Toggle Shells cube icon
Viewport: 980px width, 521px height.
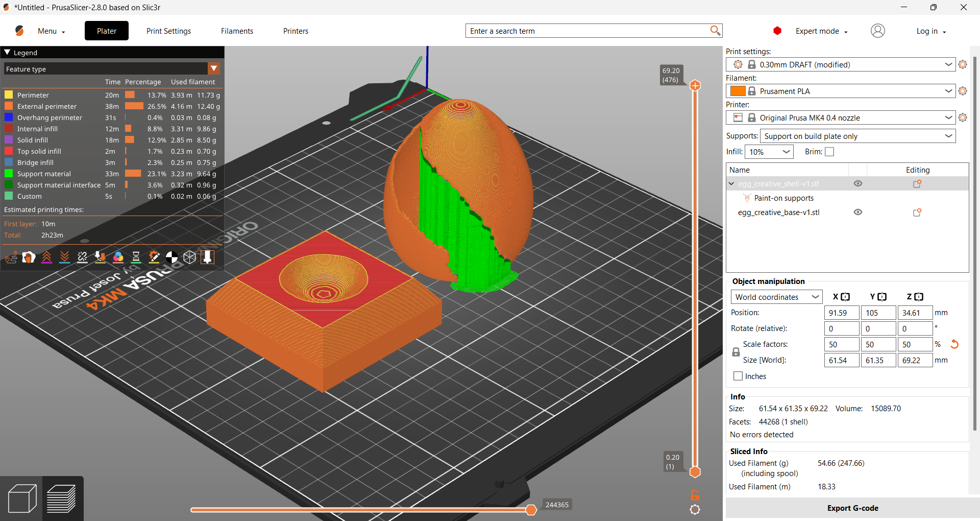click(189, 257)
